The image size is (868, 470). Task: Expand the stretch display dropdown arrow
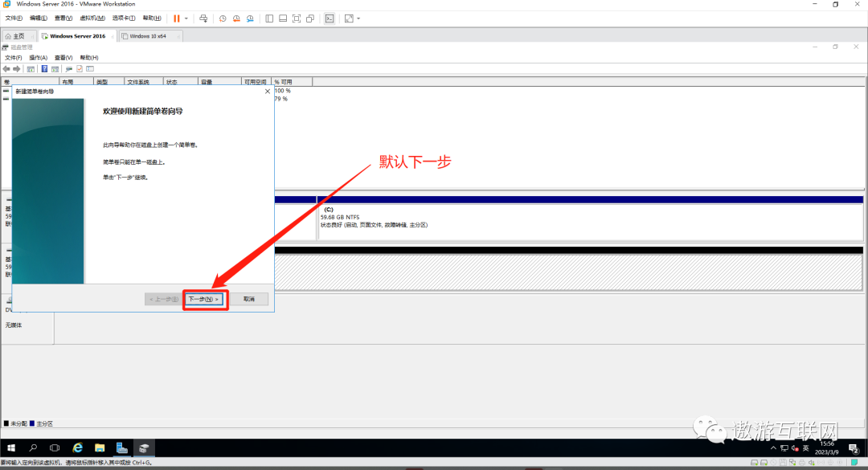click(358, 18)
